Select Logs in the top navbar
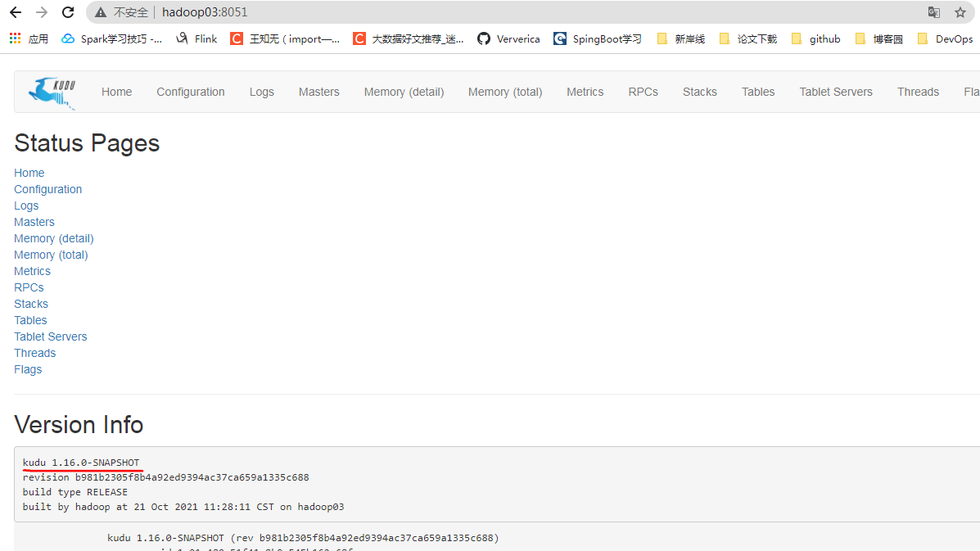 coord(261,92)
